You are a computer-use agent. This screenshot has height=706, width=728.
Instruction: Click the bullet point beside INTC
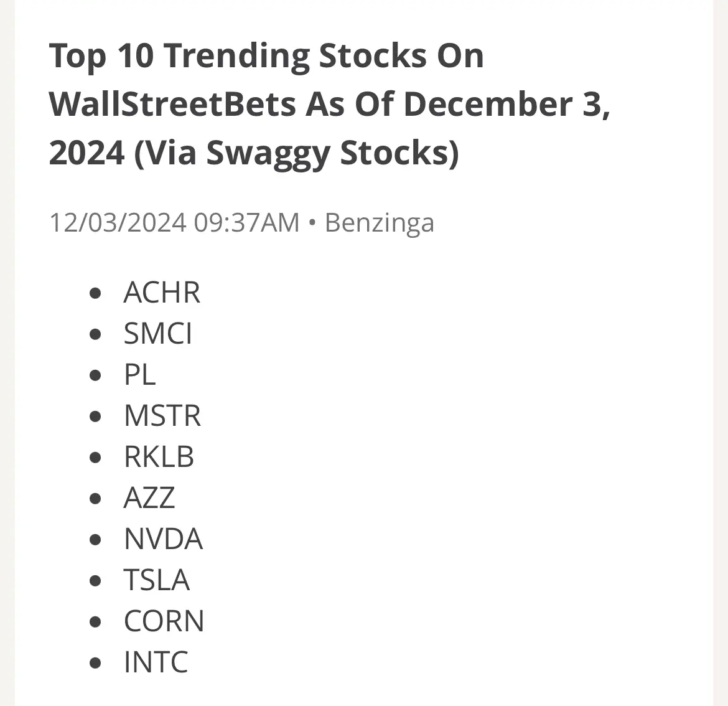(95, 662)
